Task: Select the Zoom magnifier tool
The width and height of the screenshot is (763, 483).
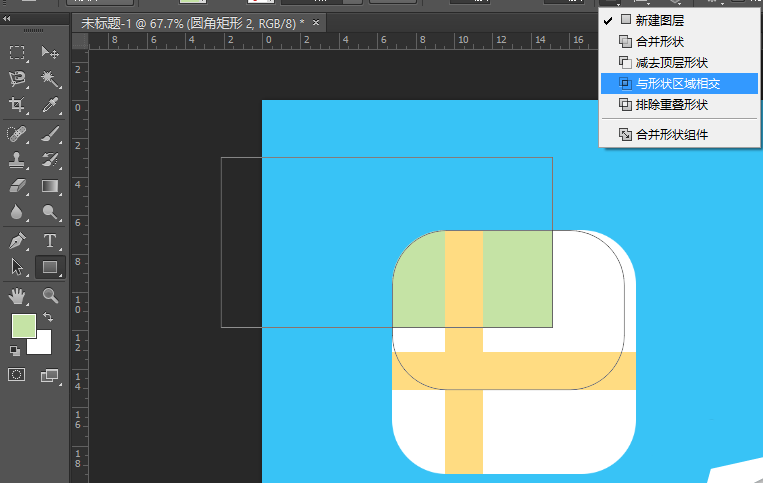Action: coord(50,295)
